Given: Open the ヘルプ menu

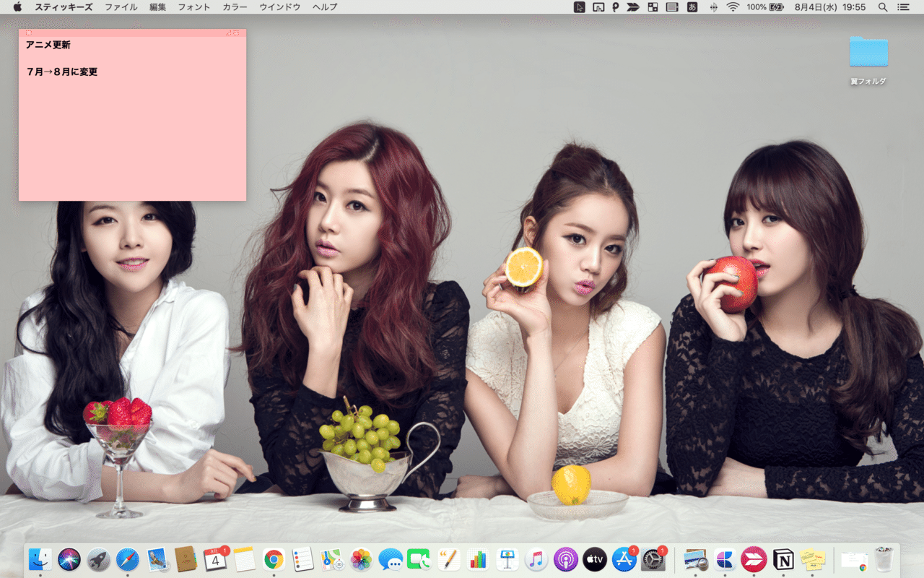Looking at the screenshot, I should click(x=325, y=7).
